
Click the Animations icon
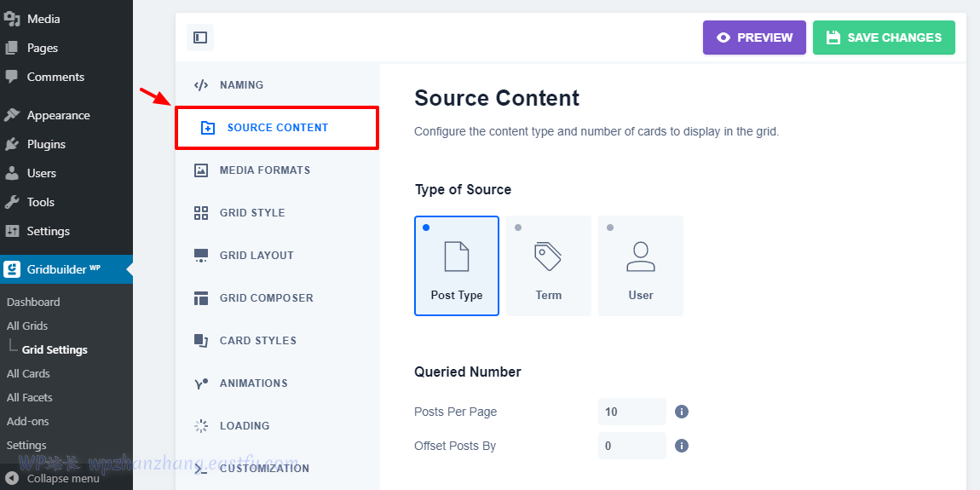point(200,383)
